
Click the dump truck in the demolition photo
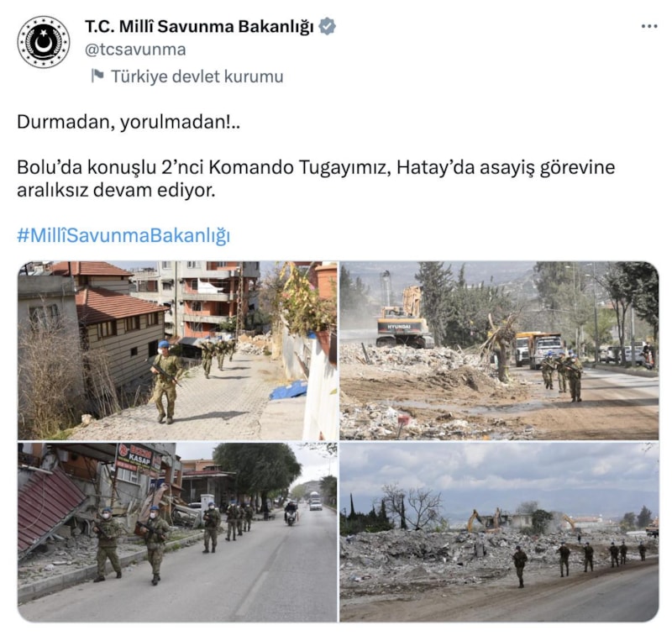(x=538, y=349)
